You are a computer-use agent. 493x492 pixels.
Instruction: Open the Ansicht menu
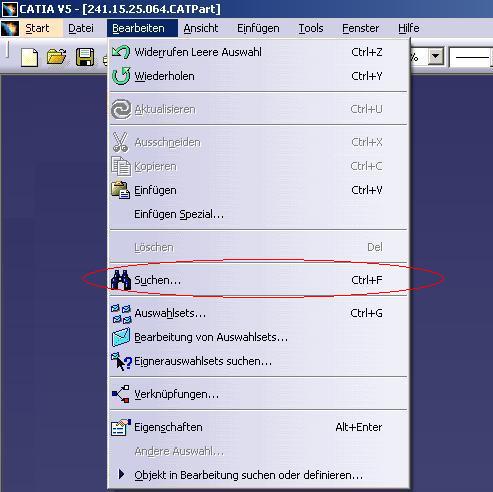click(x=201, y=28)
